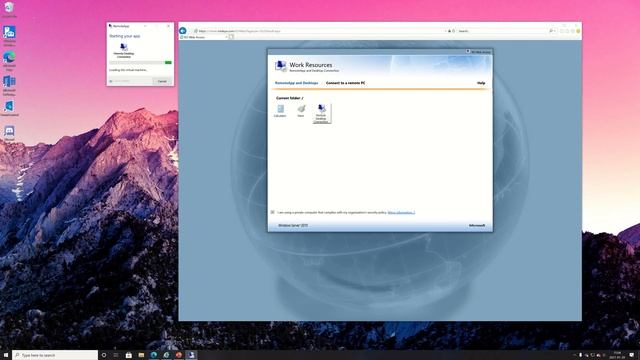Open File Explorer from the taskbar
Screen dimensions: 640x360
[x=141, y=355]
